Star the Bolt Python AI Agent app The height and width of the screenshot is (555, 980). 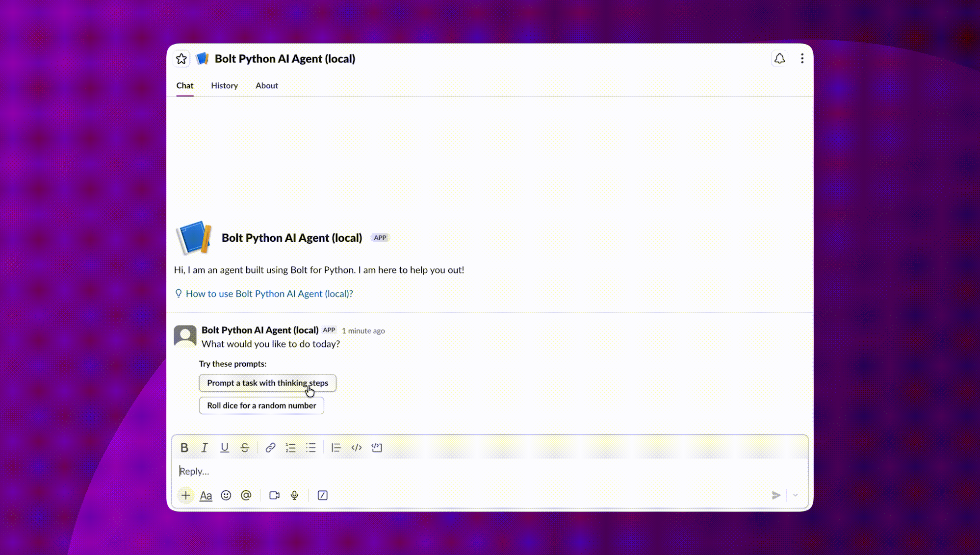pyautogui.click(x=181, y=59)
